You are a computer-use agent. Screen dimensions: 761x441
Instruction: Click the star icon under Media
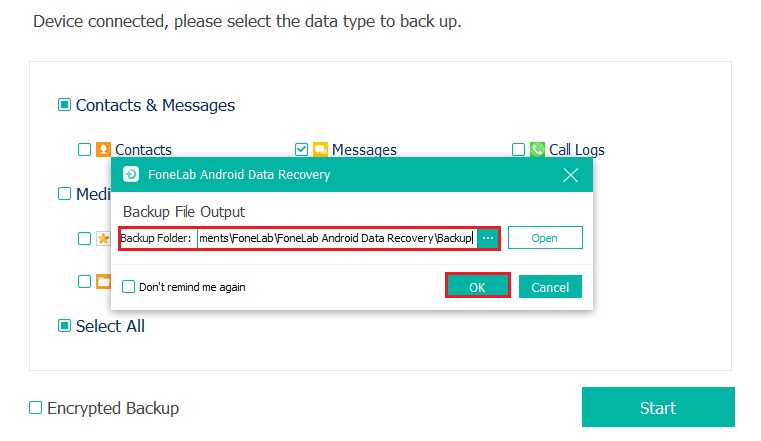point(103,238)
